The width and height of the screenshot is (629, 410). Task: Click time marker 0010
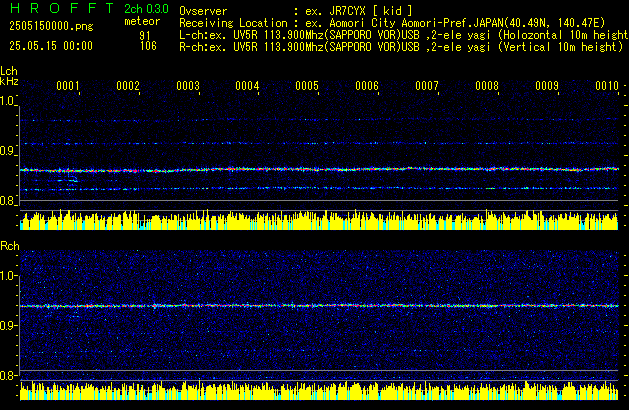(607, 86)
